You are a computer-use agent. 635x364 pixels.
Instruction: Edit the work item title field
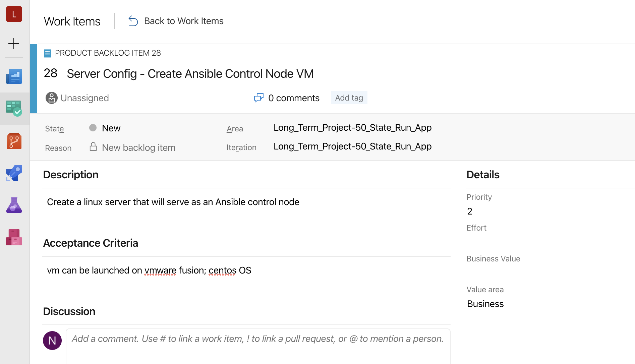click(x=190, y=74)
